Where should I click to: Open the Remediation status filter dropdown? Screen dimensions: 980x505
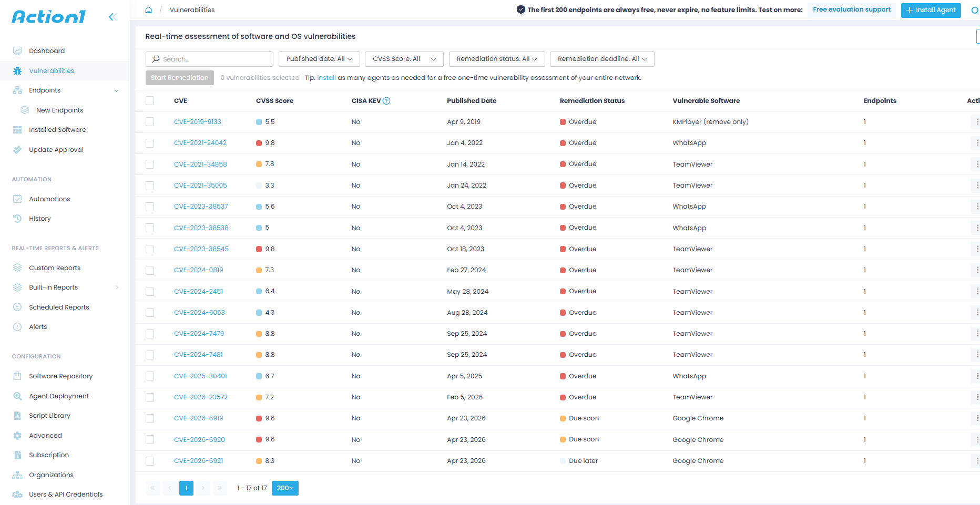pyautogui.click(x=497, y=59)
